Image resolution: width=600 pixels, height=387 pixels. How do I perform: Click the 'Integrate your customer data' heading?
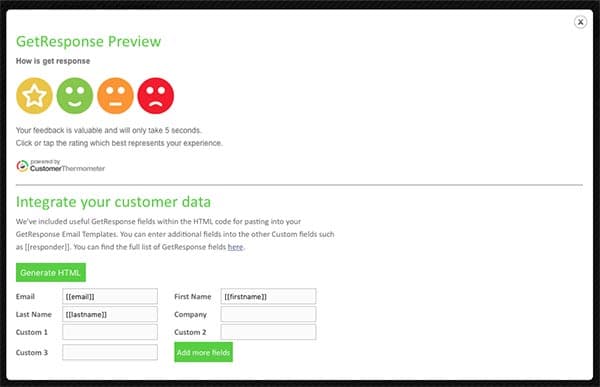(113, 202)
